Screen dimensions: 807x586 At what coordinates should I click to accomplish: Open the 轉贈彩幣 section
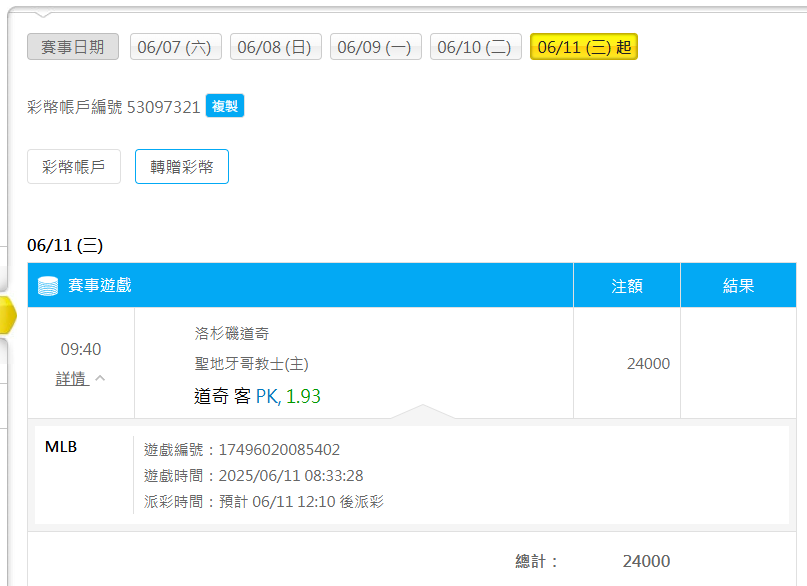pyautogui.click(x=182, y=167)
